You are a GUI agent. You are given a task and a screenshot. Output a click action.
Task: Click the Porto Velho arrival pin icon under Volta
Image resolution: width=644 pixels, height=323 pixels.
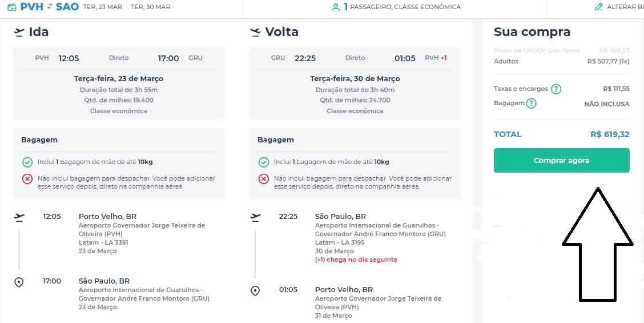pyautogui.click(x=255, y=290)
